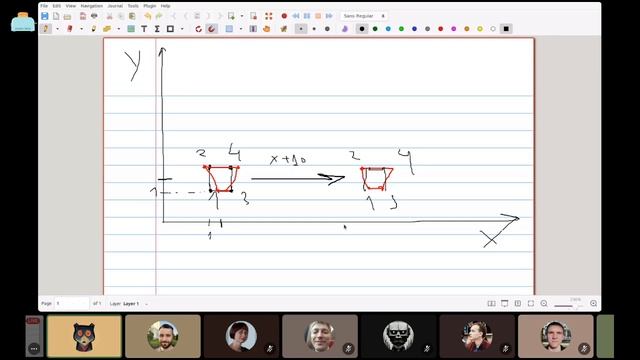Select the Text tool
Viewport: 640px width, 360px height.
[144, 29]
